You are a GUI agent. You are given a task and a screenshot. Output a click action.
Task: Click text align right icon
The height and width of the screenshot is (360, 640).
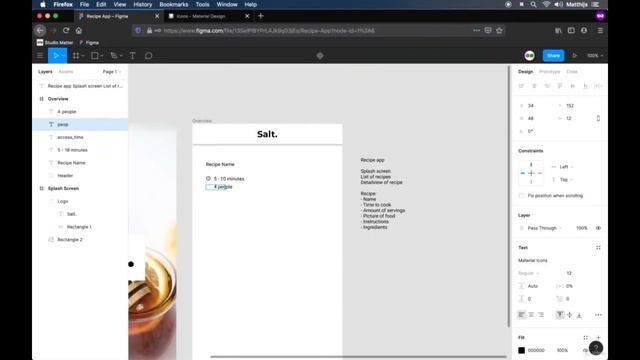click(x=541, y=315)
